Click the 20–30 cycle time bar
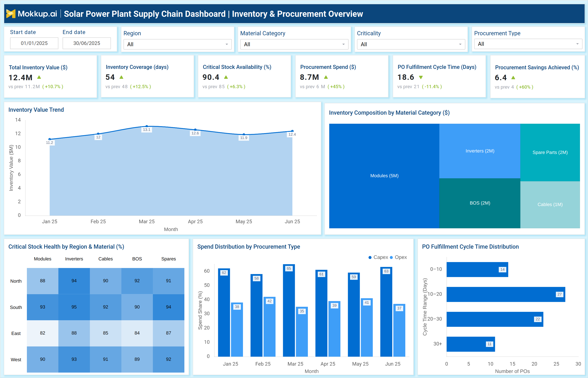The height and width of the screenshot is (378, 588). [x=495, y=319]
